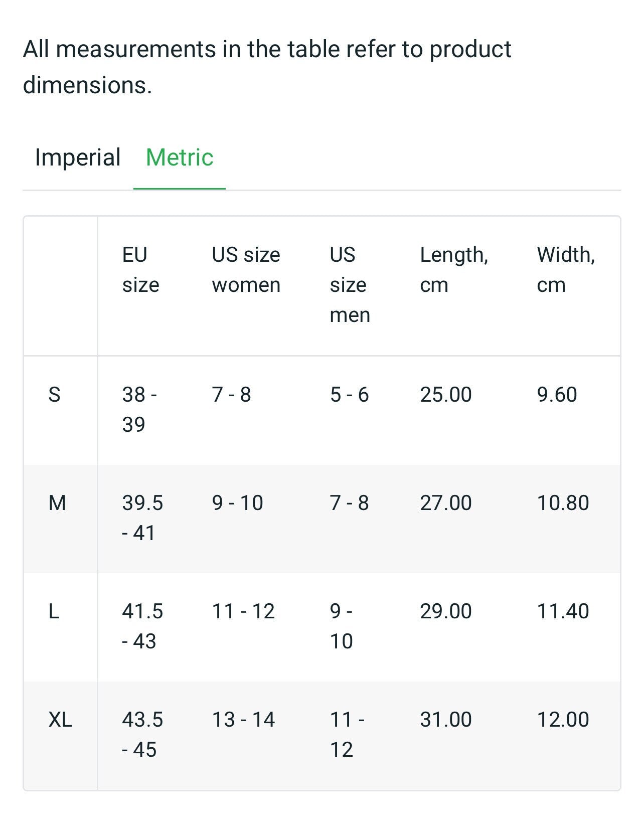Click the 13 - 14 women size cell
The height and width of the screenshot is (840, 644).
[x=243, y=720]
